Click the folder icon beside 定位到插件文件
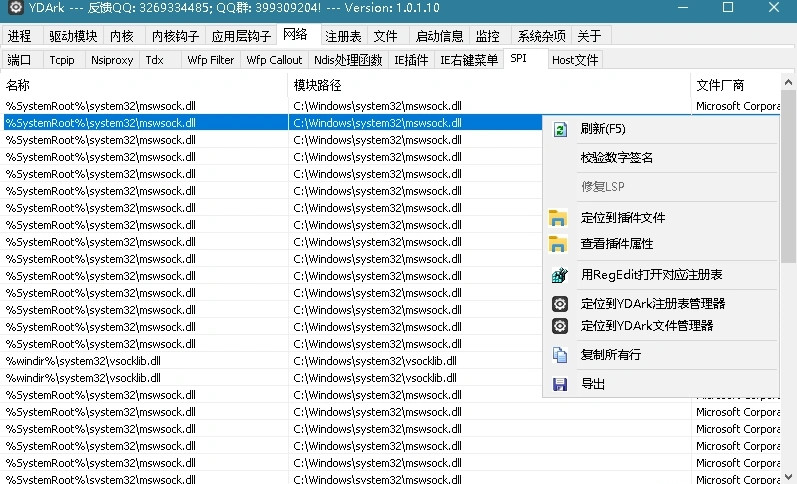 [x=558, y=218]
